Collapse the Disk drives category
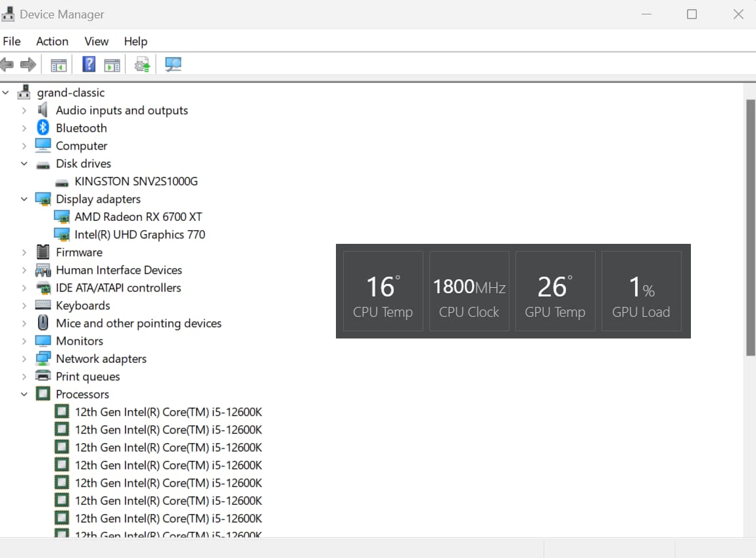This screenshot has height=558, width=756. 24,164
